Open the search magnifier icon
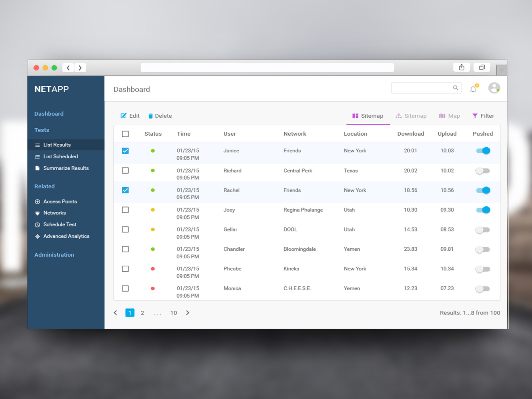The image size is (532, 399). [456, 88]
